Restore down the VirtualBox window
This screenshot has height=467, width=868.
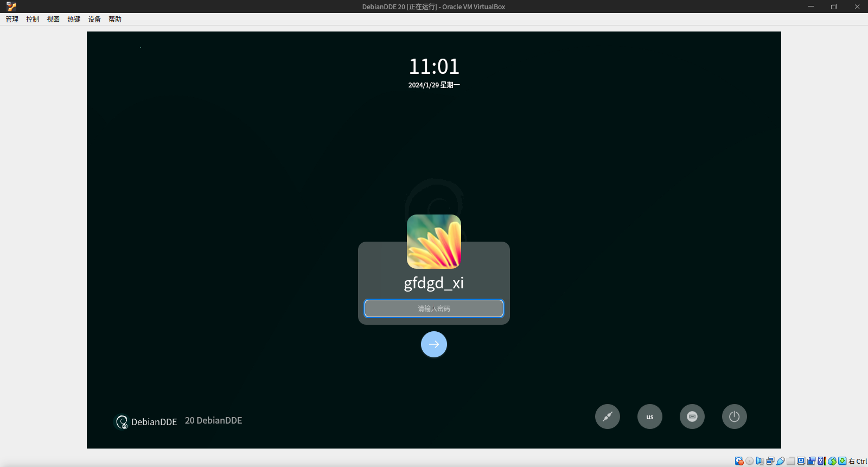(x=834, y=7)
